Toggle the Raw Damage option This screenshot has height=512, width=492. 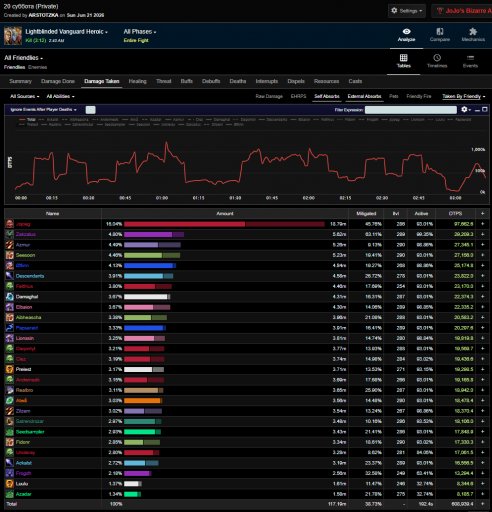click(269, 96)
